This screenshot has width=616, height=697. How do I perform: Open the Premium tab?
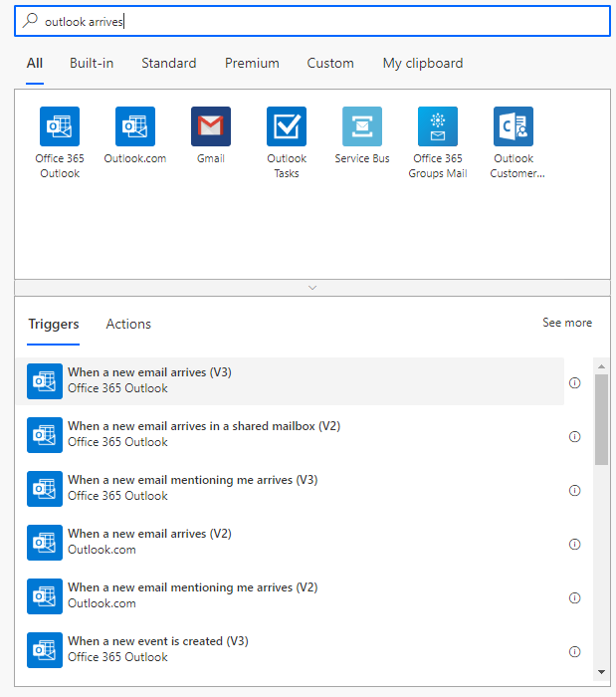pos(252,63)
